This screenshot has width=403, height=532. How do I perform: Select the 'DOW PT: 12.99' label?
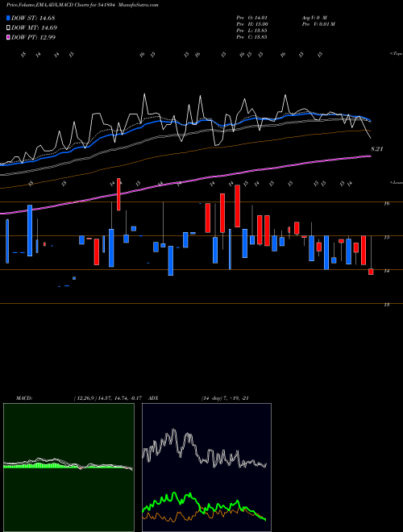pyautogui.click(x=33, y=37)
